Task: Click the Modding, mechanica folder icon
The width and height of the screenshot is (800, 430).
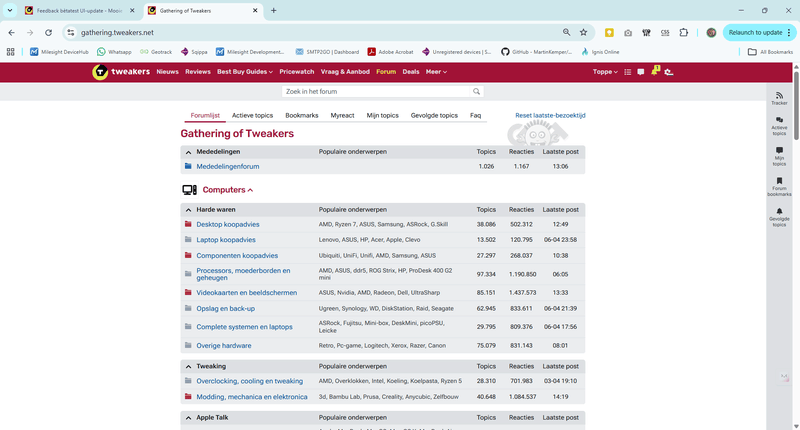Action: coord(188,396)
